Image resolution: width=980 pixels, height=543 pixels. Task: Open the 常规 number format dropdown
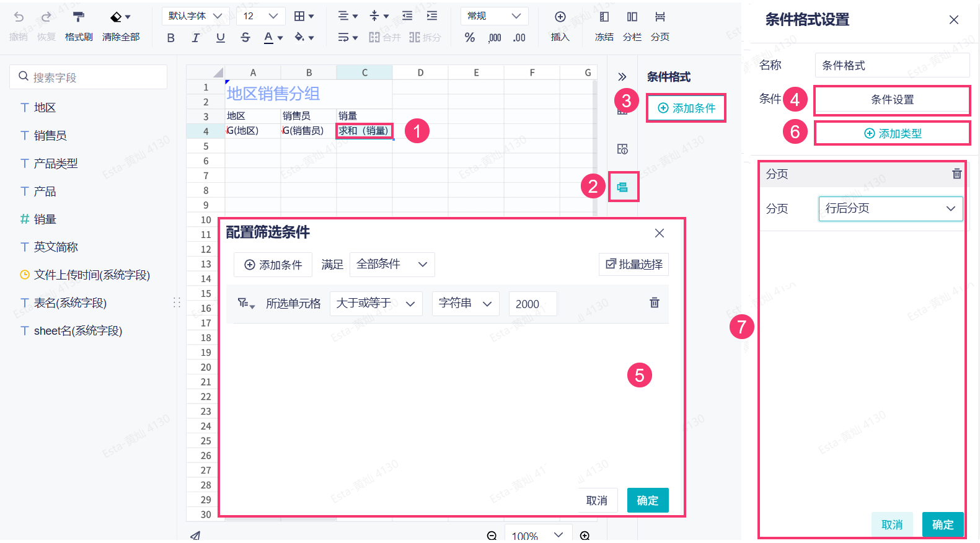point(495,16)
